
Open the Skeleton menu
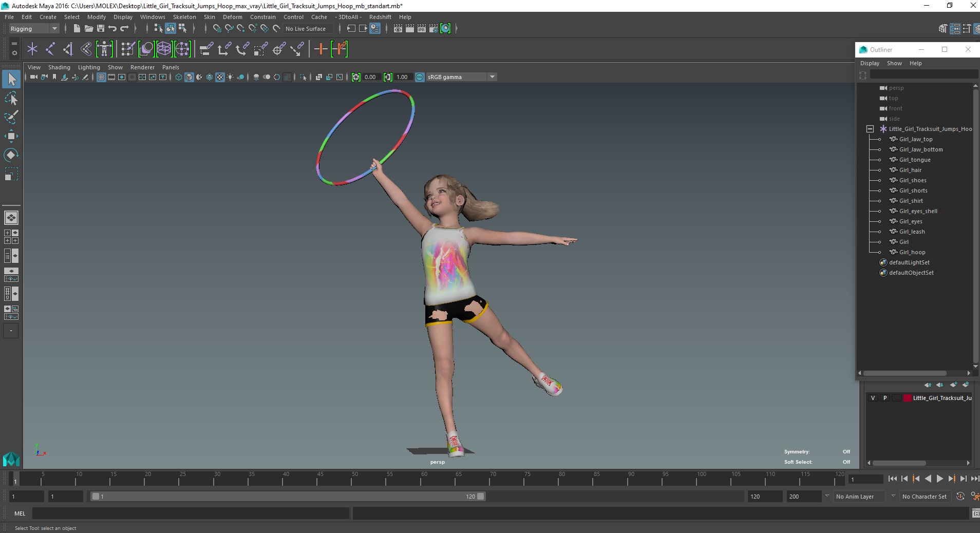184,17
